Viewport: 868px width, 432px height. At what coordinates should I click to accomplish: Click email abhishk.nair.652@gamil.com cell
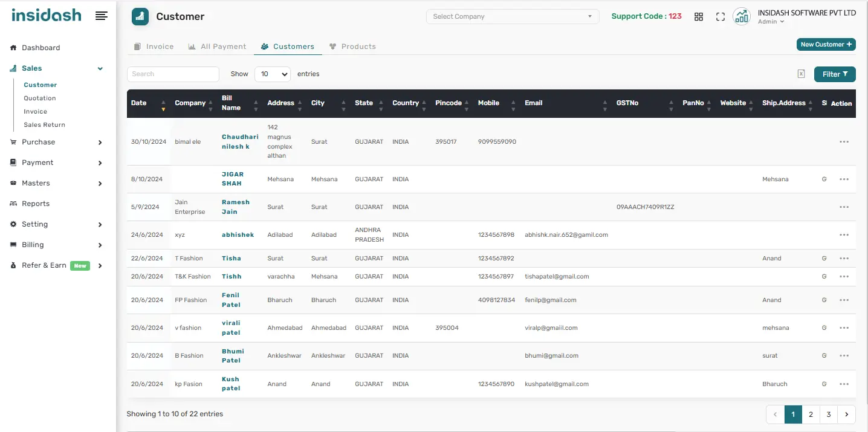tap(566, 235)
